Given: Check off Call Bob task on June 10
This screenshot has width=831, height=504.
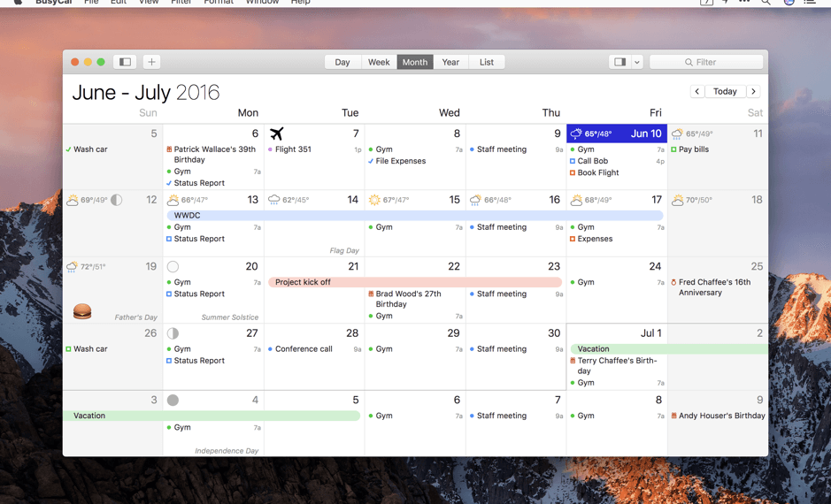Looking at the screenshot, I should click(x=573, y=162).
